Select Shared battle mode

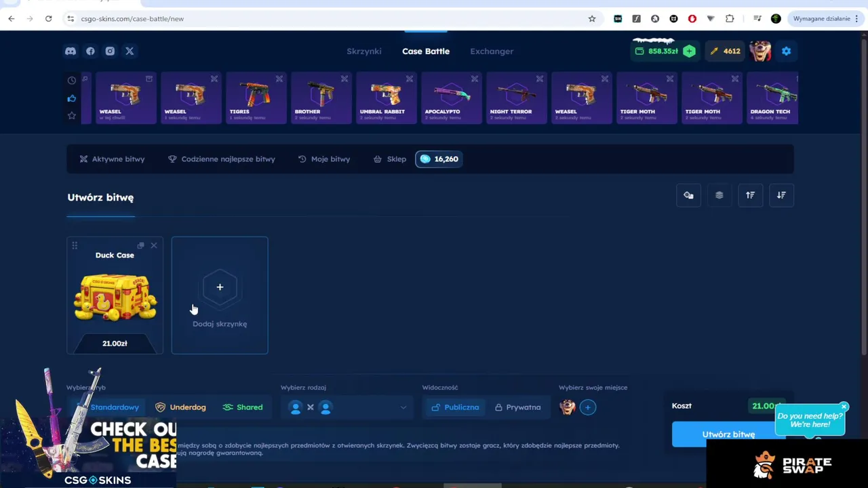coord(243,407)
